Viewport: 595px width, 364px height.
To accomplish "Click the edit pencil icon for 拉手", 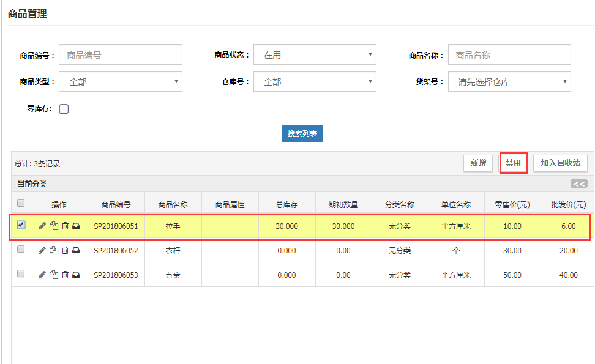I will [x=42, y=226].
